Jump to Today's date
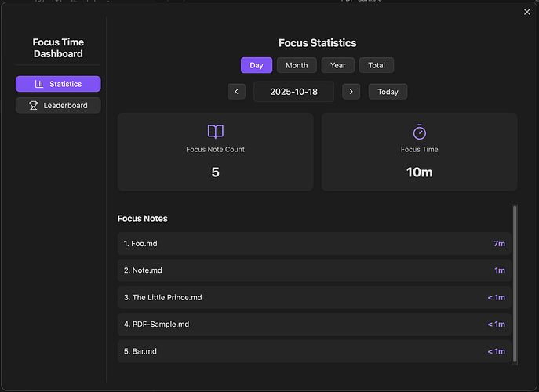Image resolution: width=539 pixels, height=392 pixels. [388, 92]
